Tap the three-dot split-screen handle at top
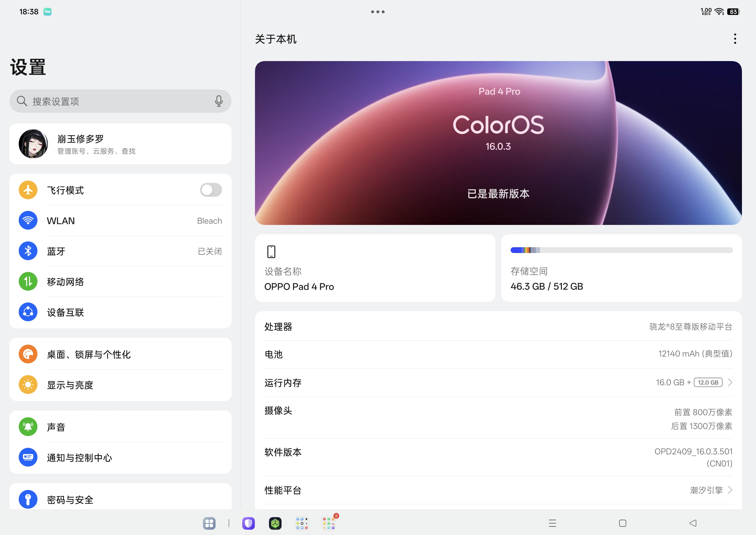 click(x=378, y=12)
